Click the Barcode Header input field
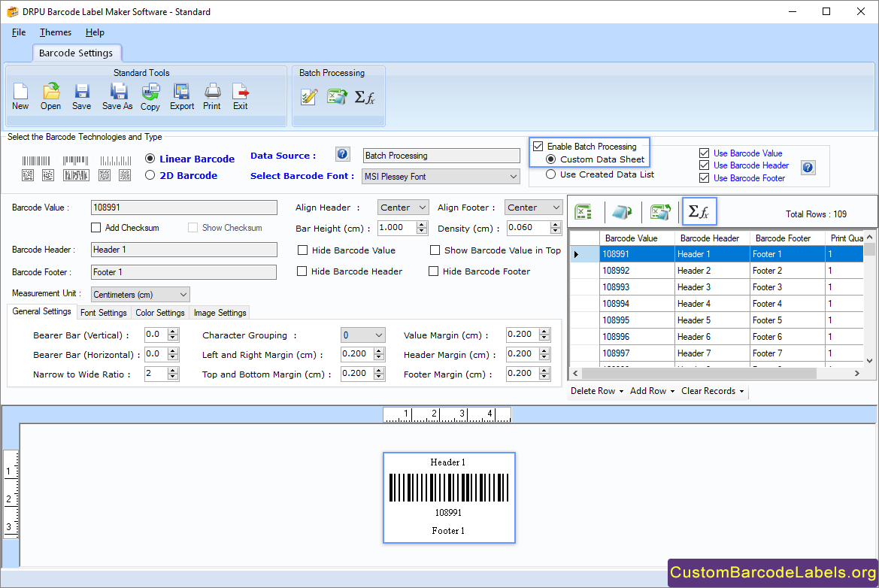879x588 pixels. pyautogui.click(x=184, y=250)
